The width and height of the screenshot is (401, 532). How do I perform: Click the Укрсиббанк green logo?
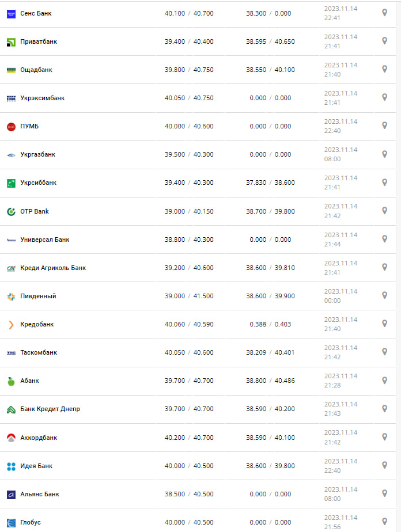11,183
